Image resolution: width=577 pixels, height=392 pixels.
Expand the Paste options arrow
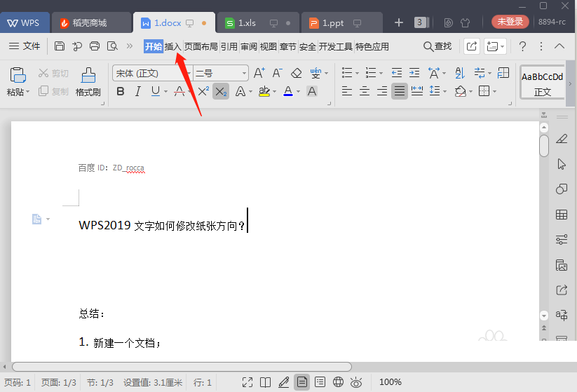(x=27, y=92)
